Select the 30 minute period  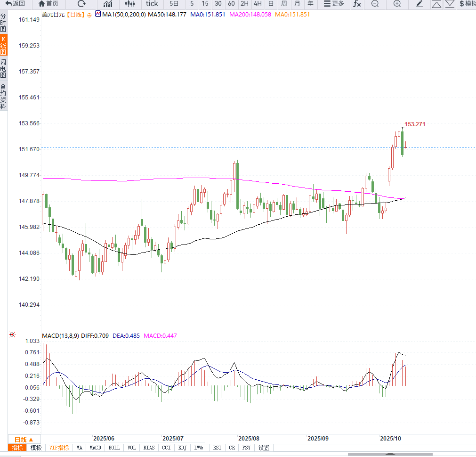pos(218,4)
